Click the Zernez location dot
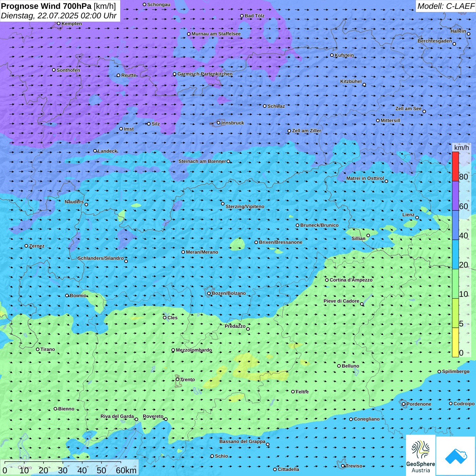 point(27,246)
